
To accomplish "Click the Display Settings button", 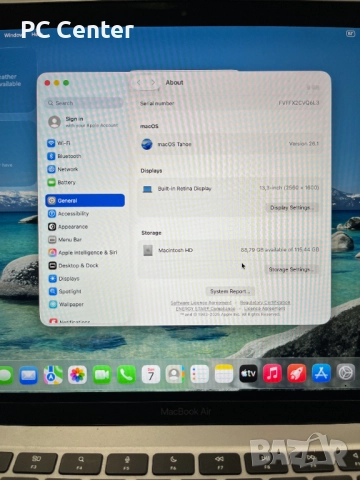I will pos(292,208).
